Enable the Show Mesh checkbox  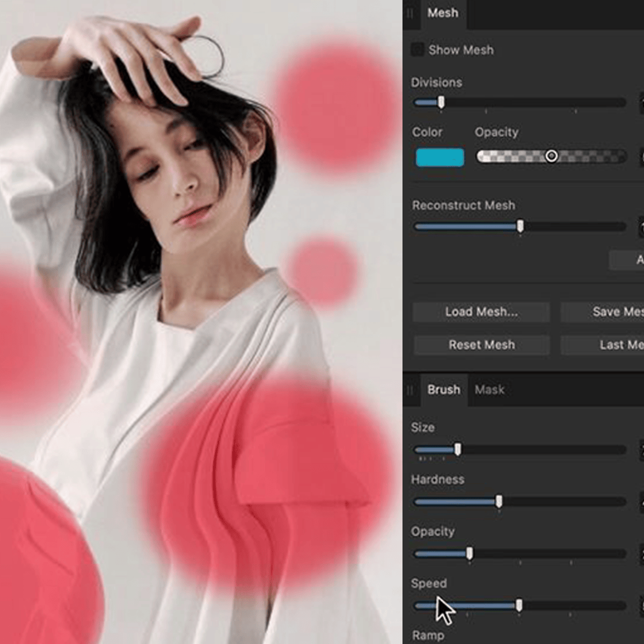[x=418, y=50]
